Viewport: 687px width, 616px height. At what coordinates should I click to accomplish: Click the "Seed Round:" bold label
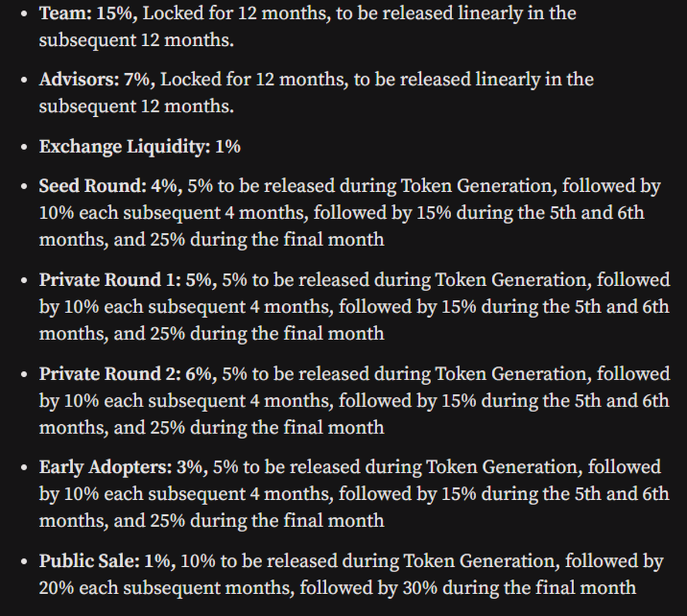93,186
